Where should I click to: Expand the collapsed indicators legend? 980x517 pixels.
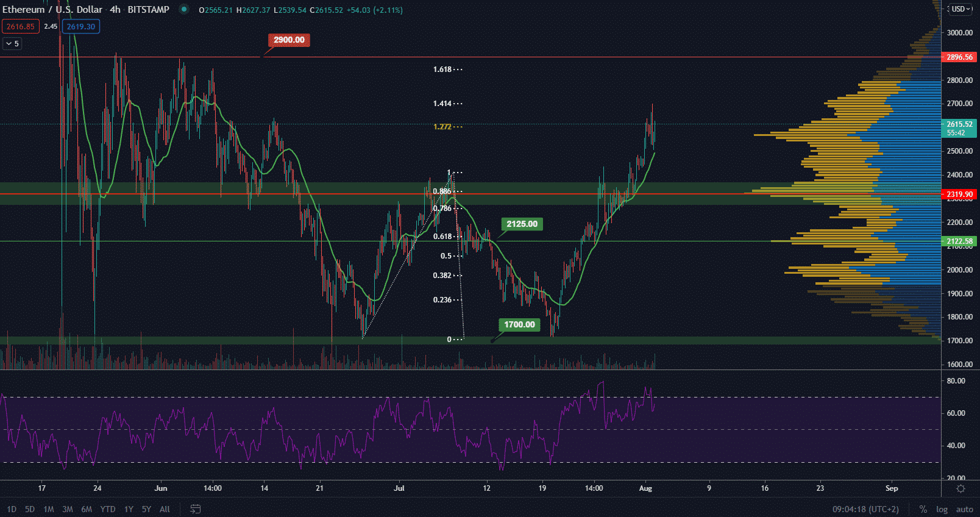click(12, 44)
